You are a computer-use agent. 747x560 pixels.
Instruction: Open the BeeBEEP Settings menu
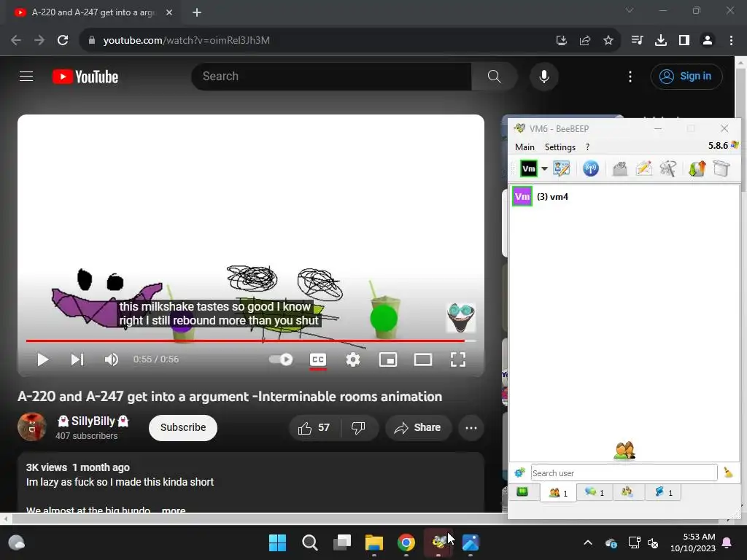point(560,147)
